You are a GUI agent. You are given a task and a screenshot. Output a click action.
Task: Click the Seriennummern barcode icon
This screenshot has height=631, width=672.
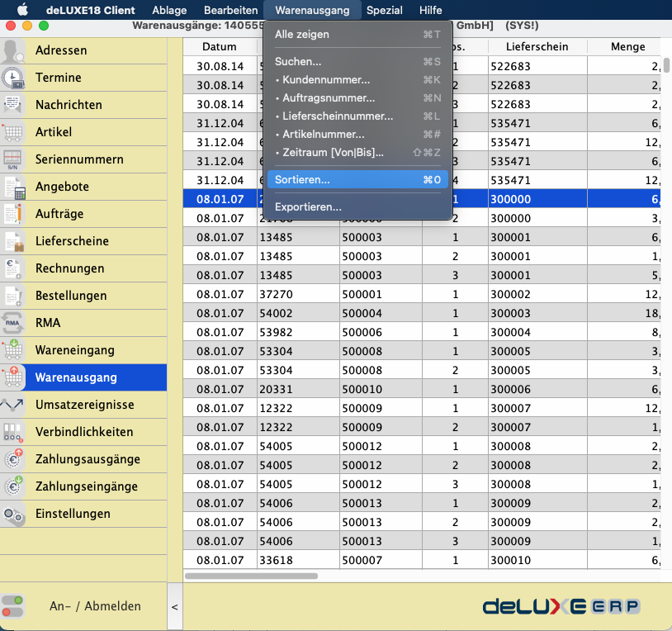[x=13, y=160]
